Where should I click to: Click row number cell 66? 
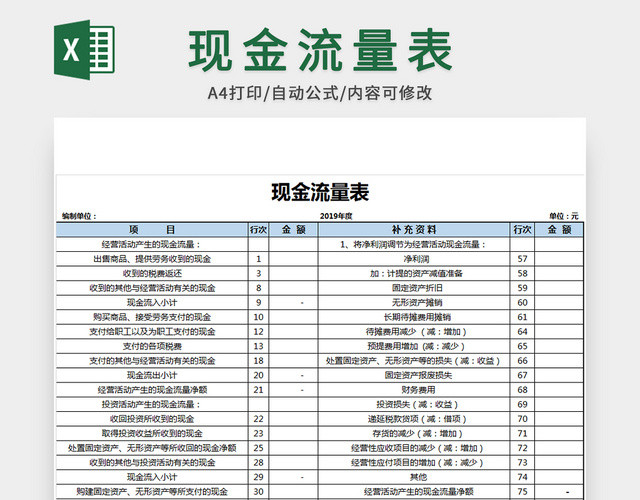pyautogui.click(x=522, y=361)
